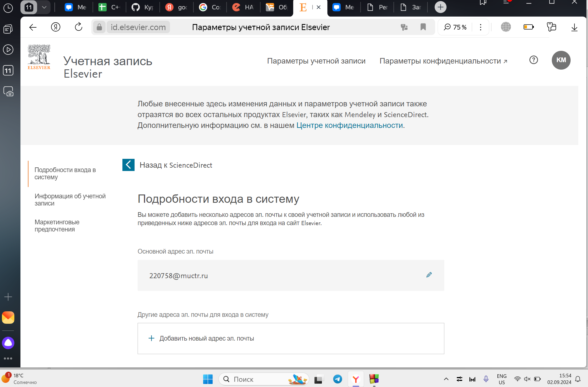Open the notifications bell in tray

coord(578,379)
